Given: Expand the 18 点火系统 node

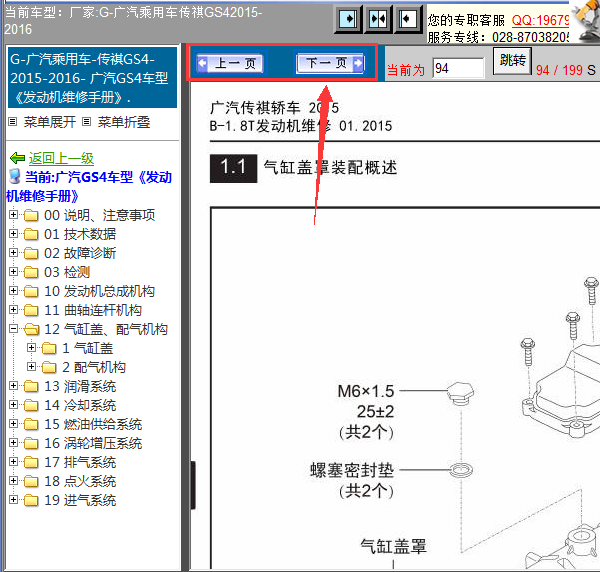Looking at the screenshot, I should 13,481.
